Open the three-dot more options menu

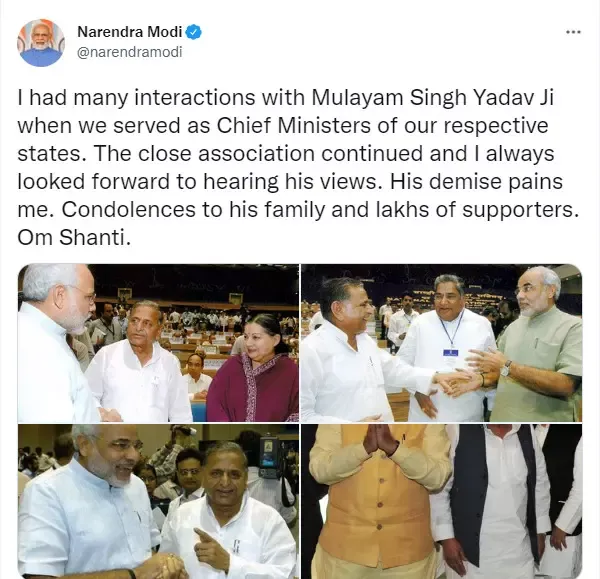(573, 33)
